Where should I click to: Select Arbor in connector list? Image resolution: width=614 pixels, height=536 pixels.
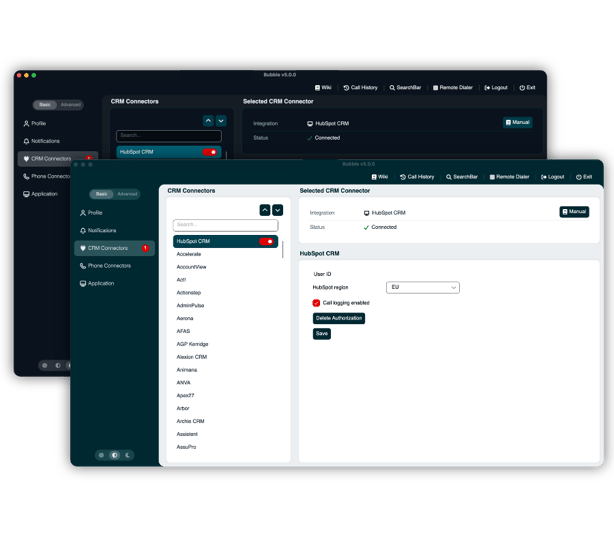coord(183,408)
